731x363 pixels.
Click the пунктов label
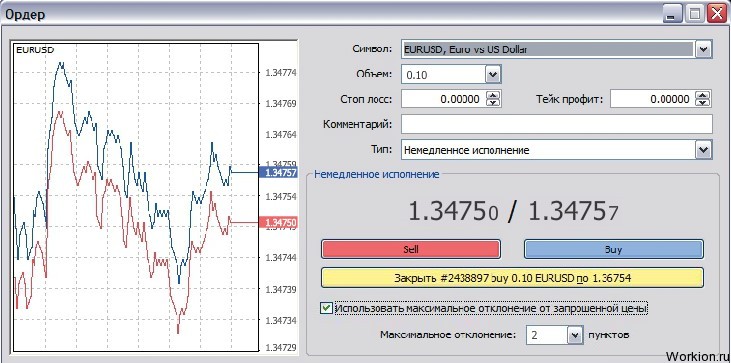click(609, 335)
